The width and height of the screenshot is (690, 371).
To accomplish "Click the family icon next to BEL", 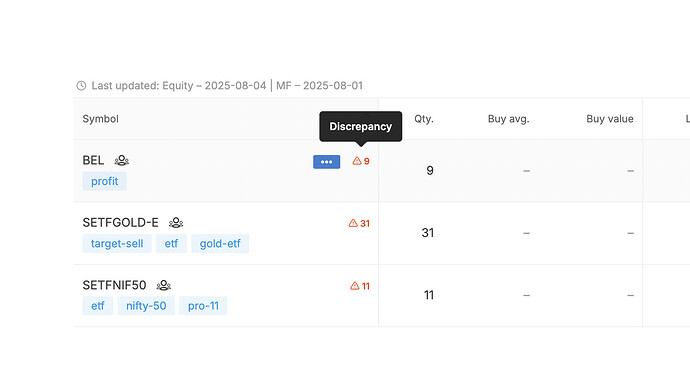I will (121, 161).
